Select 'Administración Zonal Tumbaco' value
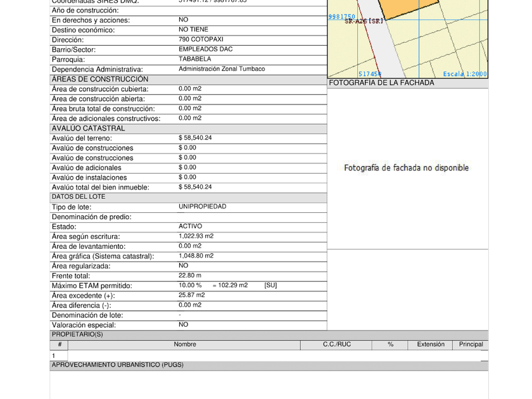The image size is (532, 399). coord(222,69)
